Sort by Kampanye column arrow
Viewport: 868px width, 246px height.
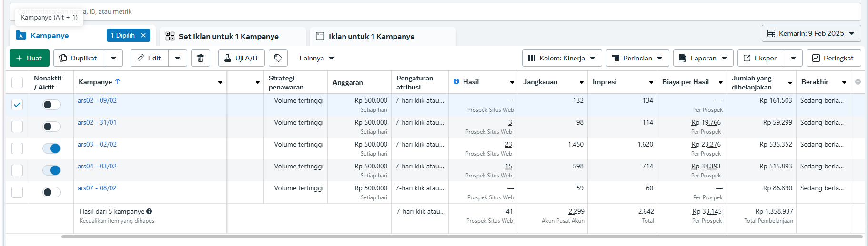click(x=118, y=81)
